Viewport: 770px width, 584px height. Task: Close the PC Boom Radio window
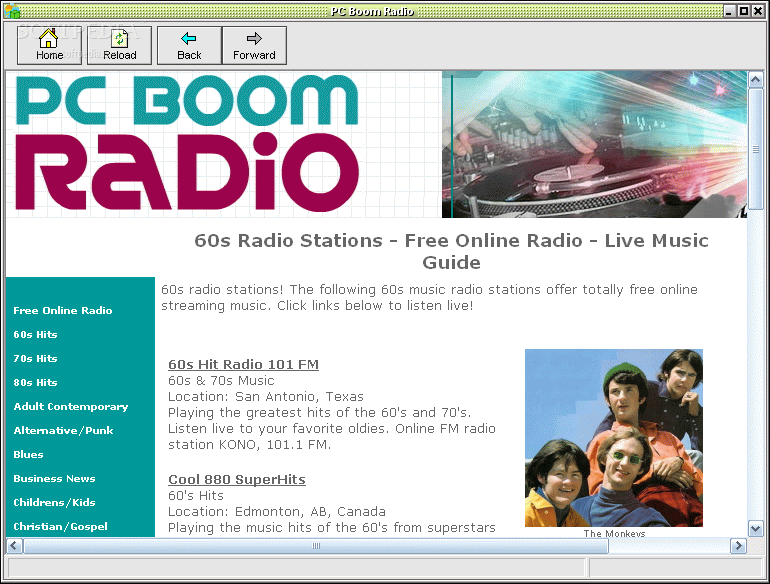(x=759, y=11)
